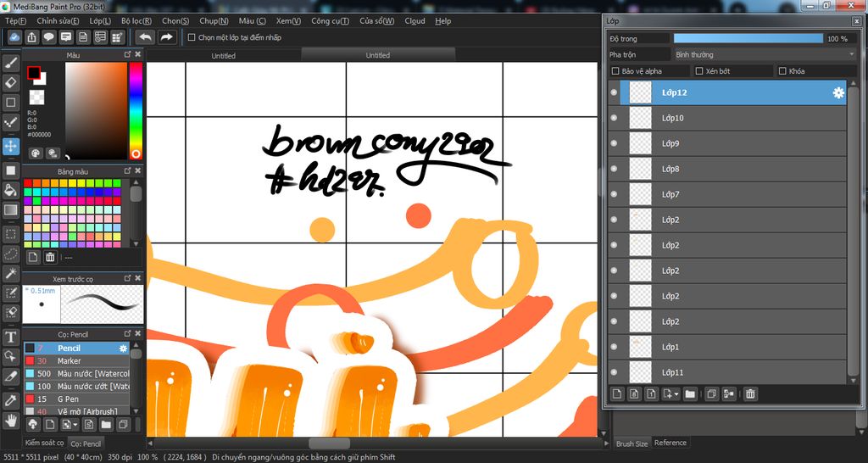Select the Marker brush

click(76, 361)
